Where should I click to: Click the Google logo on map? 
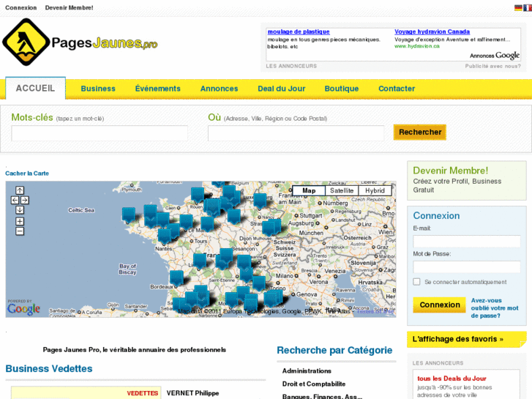tap(23, 308)
